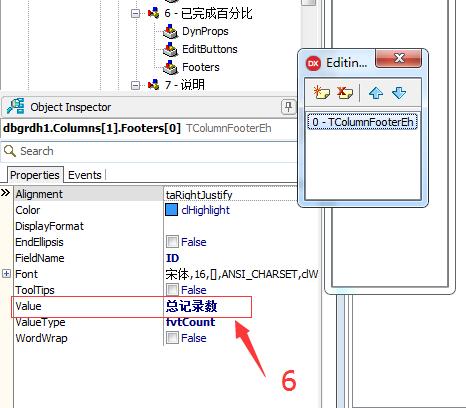Switch to the Properties tab
This screenshot has width=466, height=408.
click(x=35, y=175)
